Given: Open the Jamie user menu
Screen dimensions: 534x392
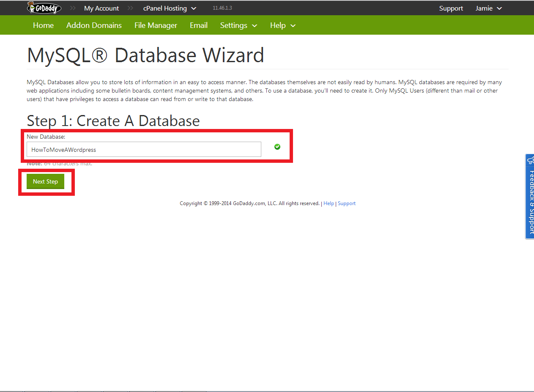Looking at the screenshot, I should [x=489, y=8].
